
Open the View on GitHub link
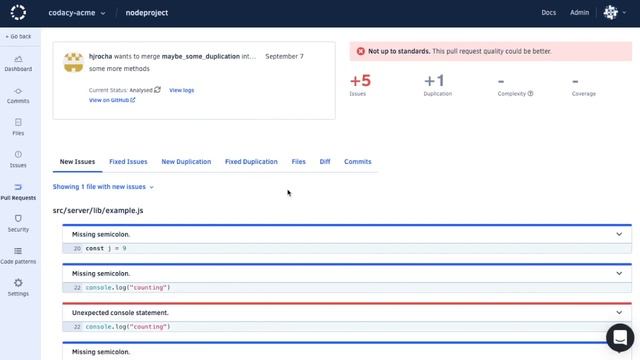tap(112, 100)
